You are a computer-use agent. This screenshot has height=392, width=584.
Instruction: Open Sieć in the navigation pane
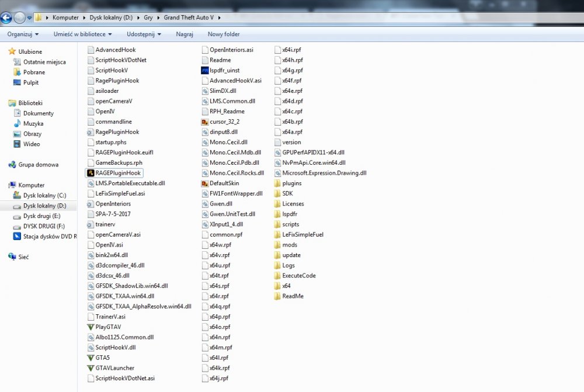(23, 257)
